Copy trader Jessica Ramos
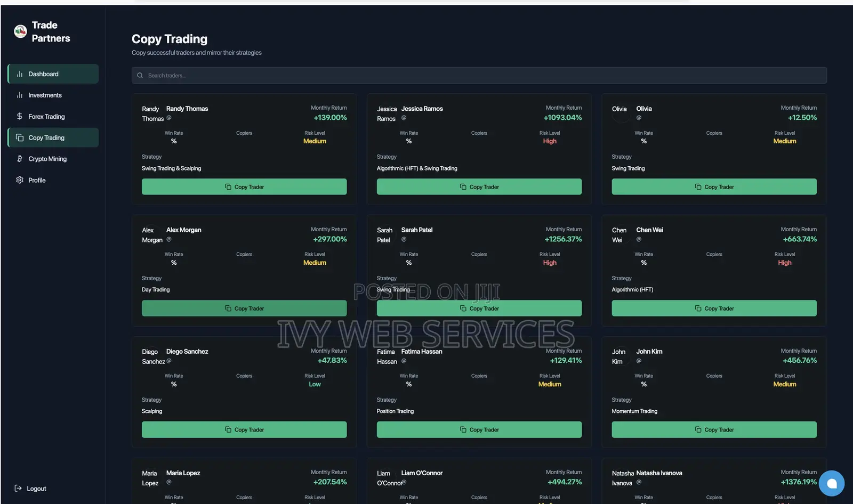Screen dimensions: 853x504 (479, 187)
